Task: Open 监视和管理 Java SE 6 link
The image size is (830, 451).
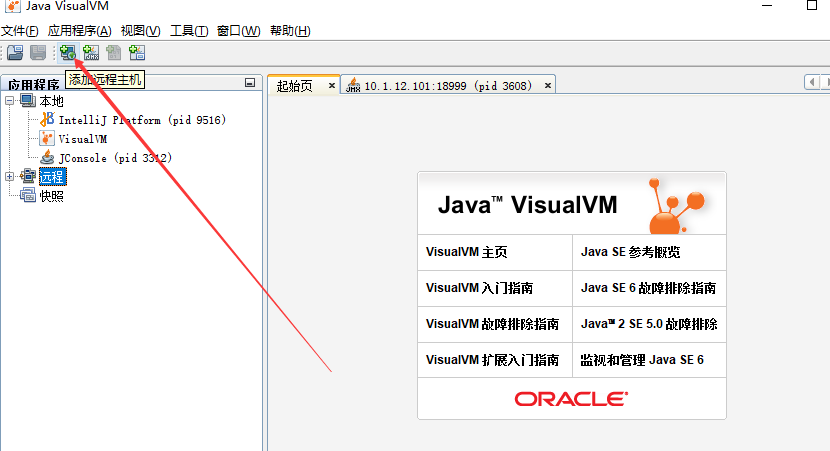Action: tap(642, 360)
